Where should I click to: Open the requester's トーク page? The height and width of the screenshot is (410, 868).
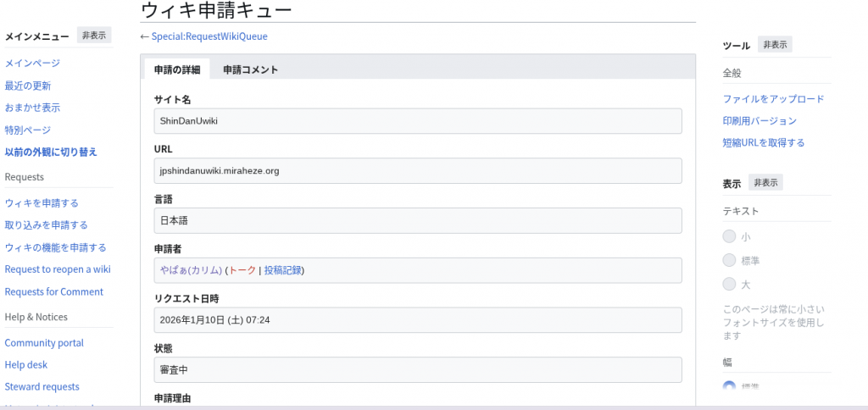pos(242,270)
